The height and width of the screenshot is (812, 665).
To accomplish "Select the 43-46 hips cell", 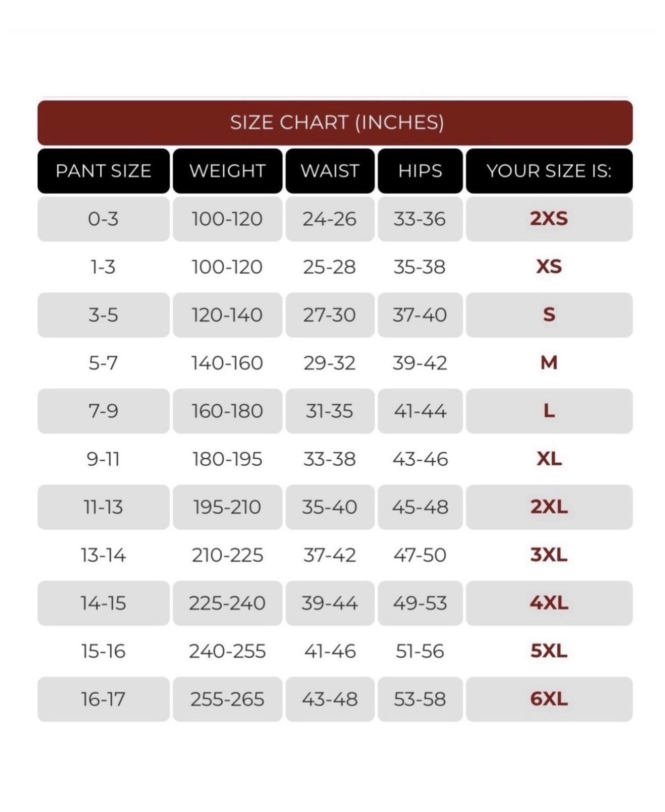I will (x=420, y=459).
